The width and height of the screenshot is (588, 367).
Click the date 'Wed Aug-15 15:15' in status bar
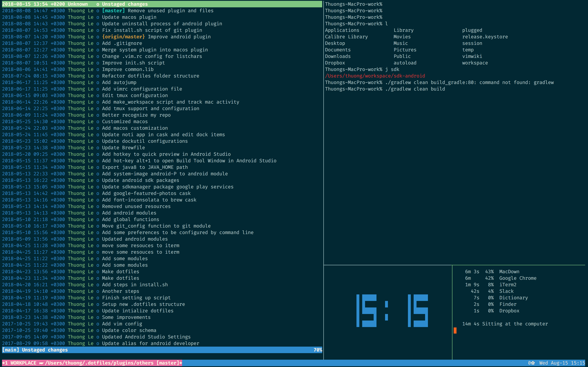[562, 363]
